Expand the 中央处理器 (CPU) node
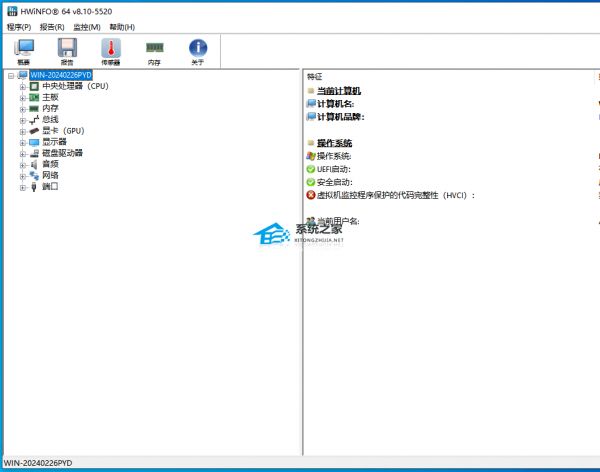600x472 pixels. point(23,87)
